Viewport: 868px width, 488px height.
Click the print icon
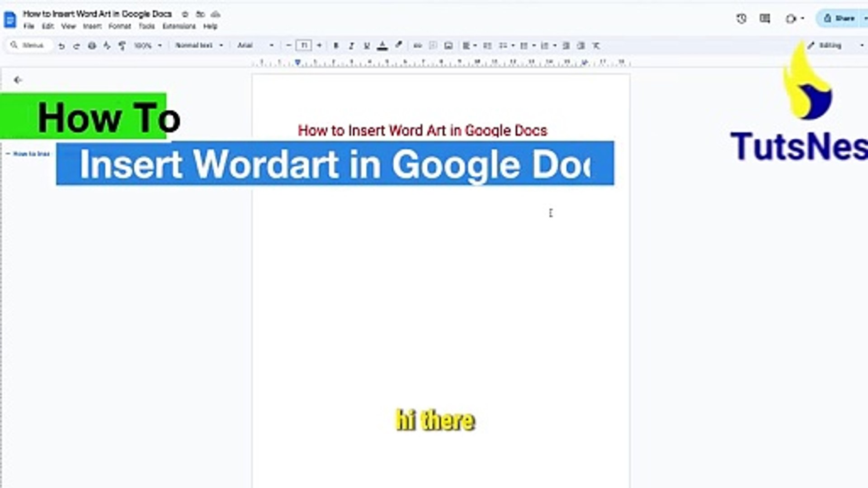tap(92, 46)
